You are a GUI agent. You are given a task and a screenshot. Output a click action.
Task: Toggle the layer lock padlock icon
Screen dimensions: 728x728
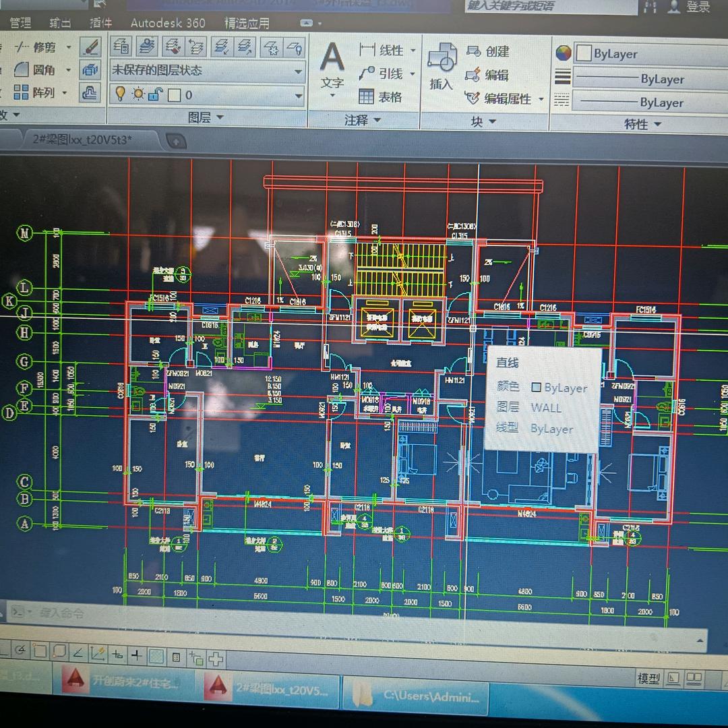155,94
